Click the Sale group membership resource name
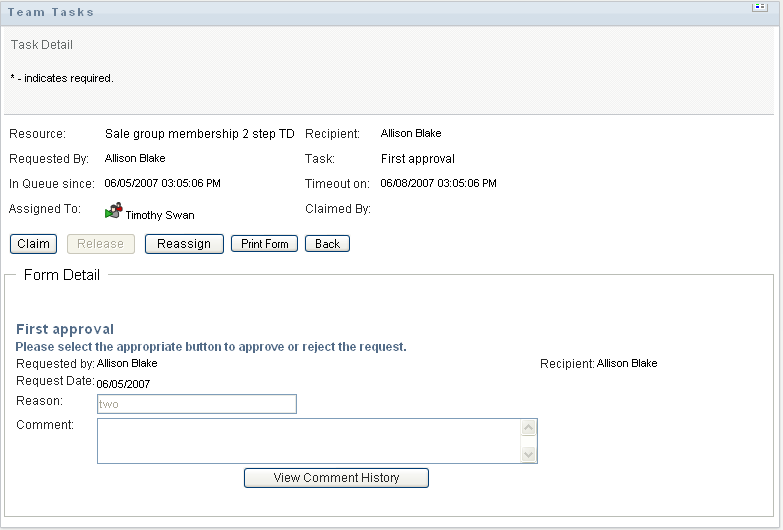Screen dimensions: 783x530 point(199,133)
